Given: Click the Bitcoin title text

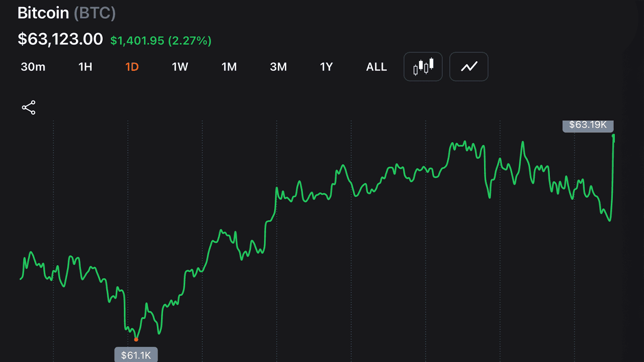Looking at the screenshot, I should tap(43, 13).
